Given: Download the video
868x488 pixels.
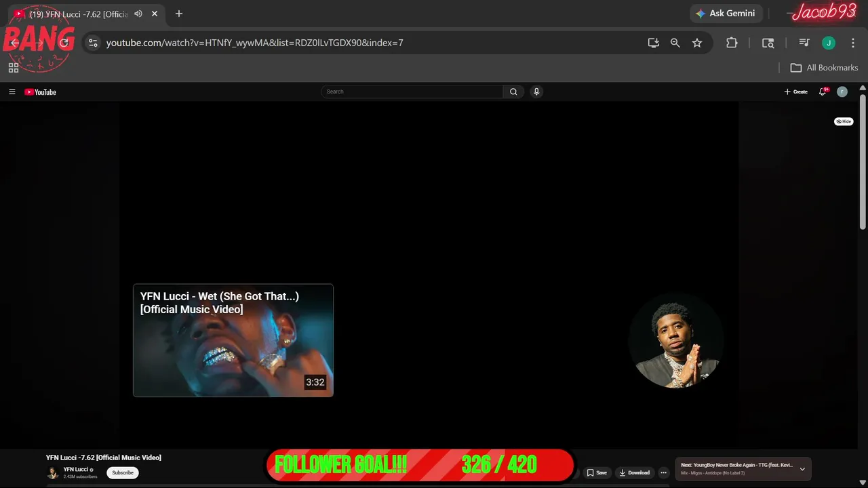Looking at the screenshot, I should pos(635,472).
